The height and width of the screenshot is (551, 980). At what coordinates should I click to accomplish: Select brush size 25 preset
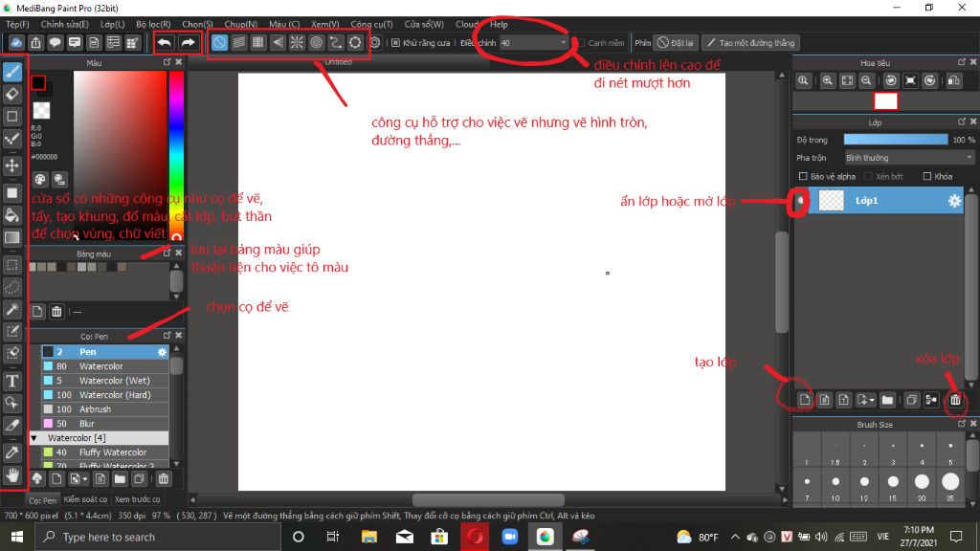(950, 486)
